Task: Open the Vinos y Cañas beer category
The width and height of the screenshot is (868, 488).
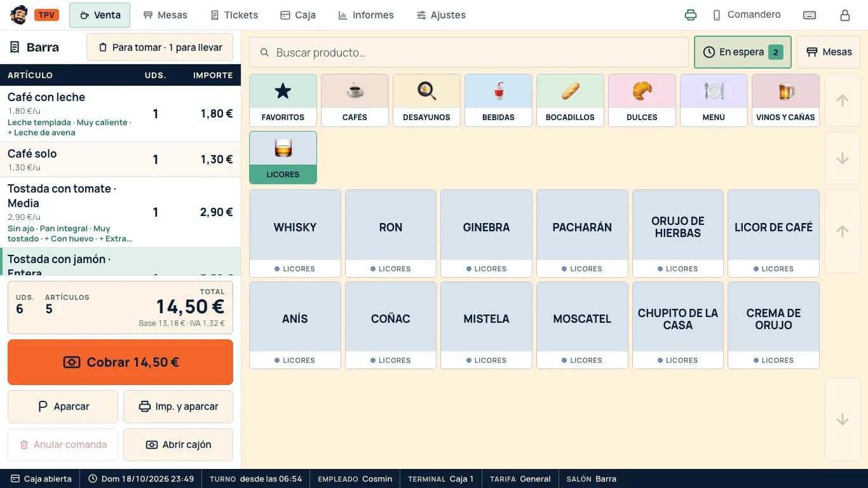Action: [x=785, y=100]
